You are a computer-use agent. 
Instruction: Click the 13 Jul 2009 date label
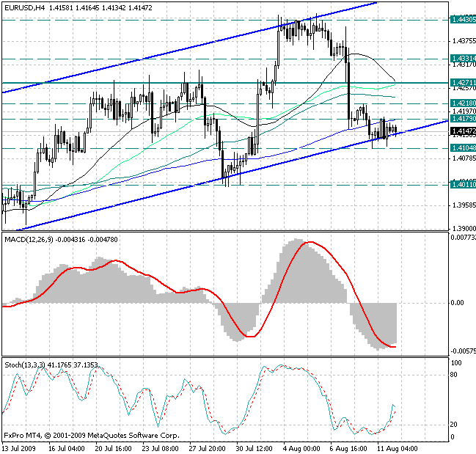pyautogui.click(x=19, y=449)
